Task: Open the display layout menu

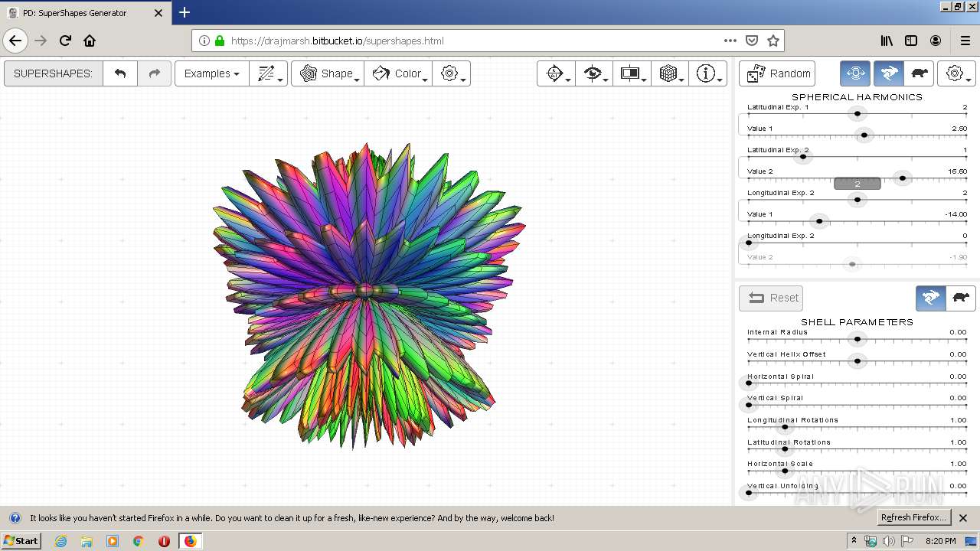Action: pos(632,73)
